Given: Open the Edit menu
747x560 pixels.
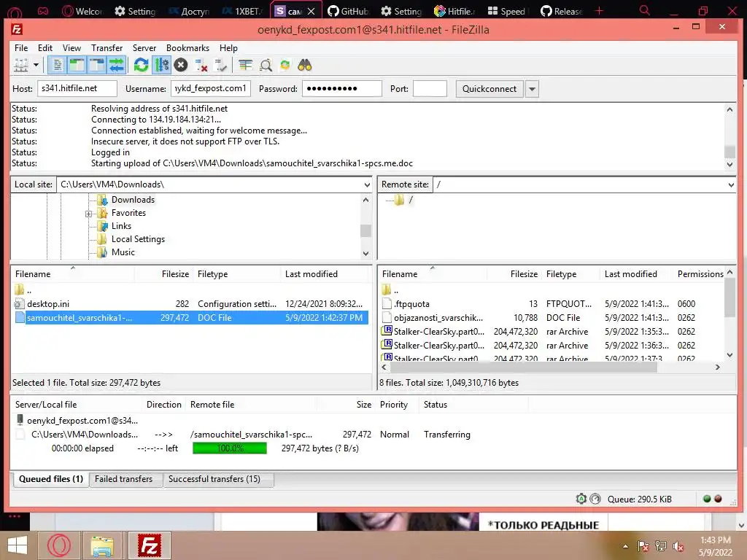Looking at the screenshot, I should pos(45,47).
